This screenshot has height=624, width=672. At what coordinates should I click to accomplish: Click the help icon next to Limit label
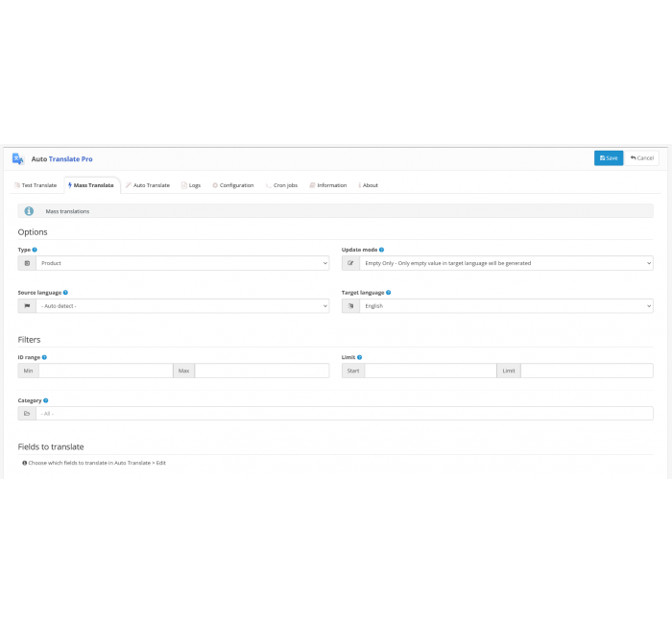pyautogui.click(x=360, y=357)
